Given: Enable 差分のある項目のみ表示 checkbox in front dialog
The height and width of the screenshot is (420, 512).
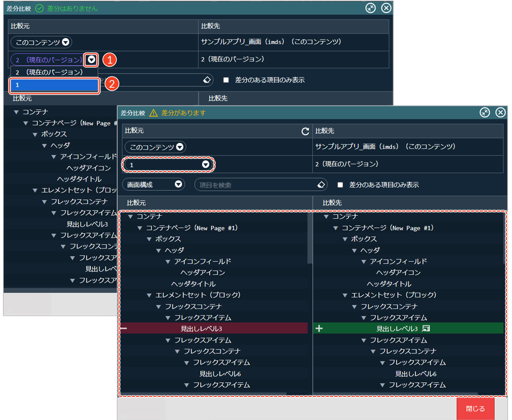Looking at the screenshot, I should [340, 185].
